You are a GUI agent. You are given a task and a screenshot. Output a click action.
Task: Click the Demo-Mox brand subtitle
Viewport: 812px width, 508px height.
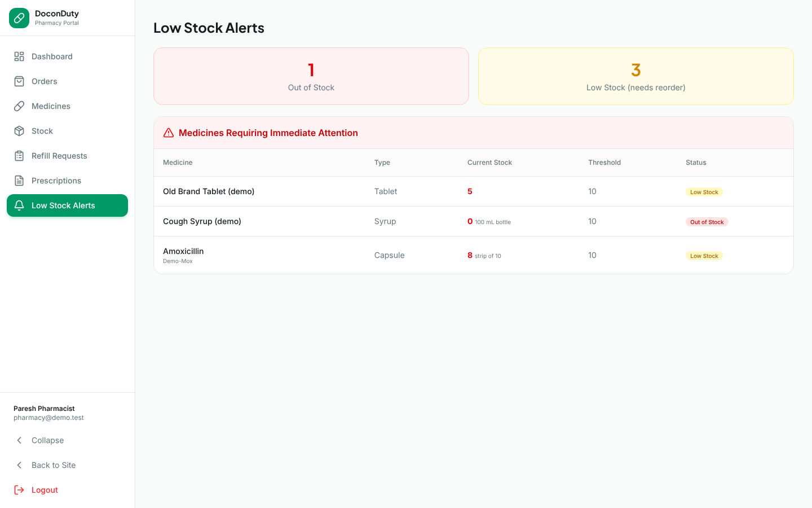point(178,261)
